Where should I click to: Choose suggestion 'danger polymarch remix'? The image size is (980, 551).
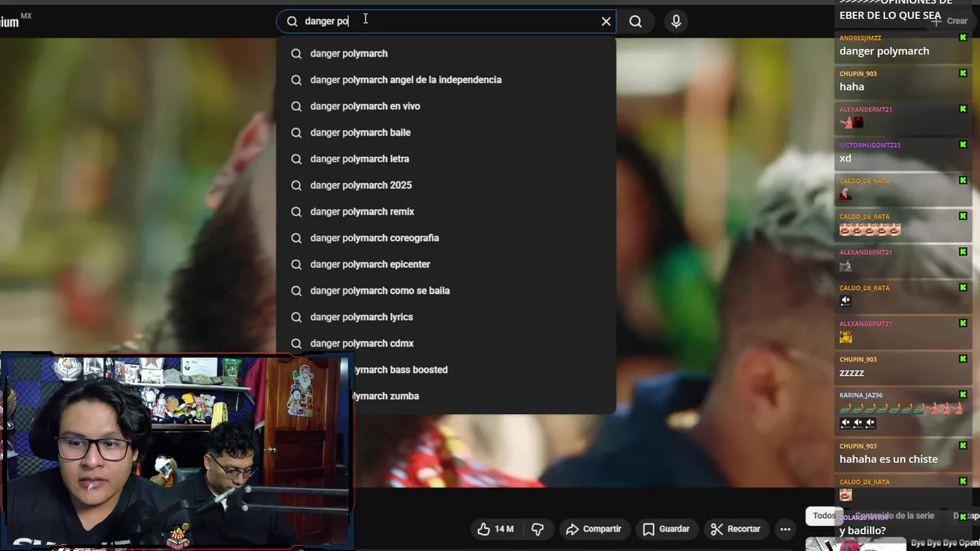pos(446,212)
